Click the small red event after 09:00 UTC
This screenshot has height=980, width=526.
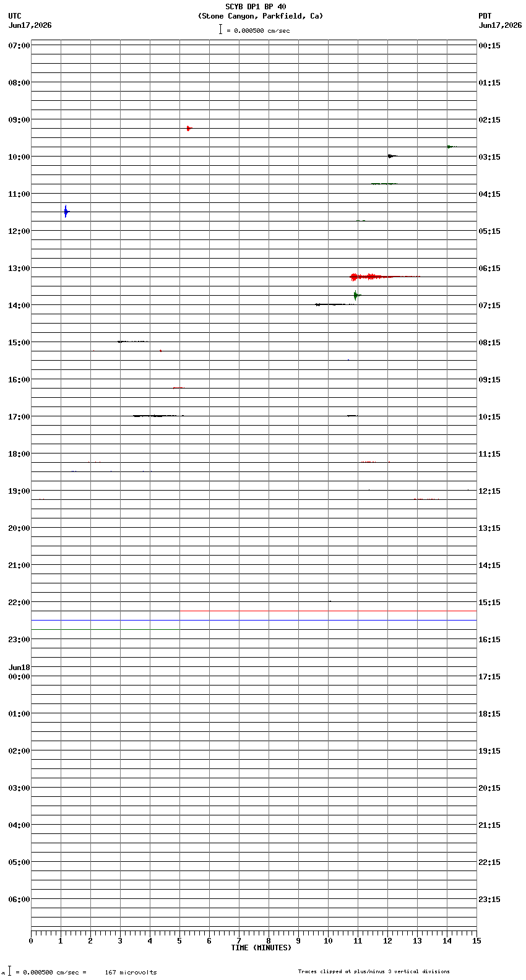189,128
